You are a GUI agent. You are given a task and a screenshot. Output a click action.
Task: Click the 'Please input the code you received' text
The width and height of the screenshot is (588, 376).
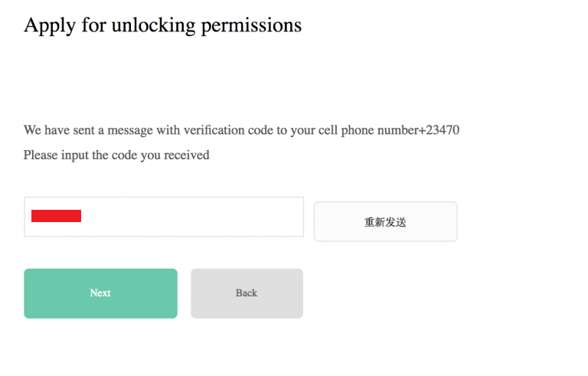click(116, 155)
